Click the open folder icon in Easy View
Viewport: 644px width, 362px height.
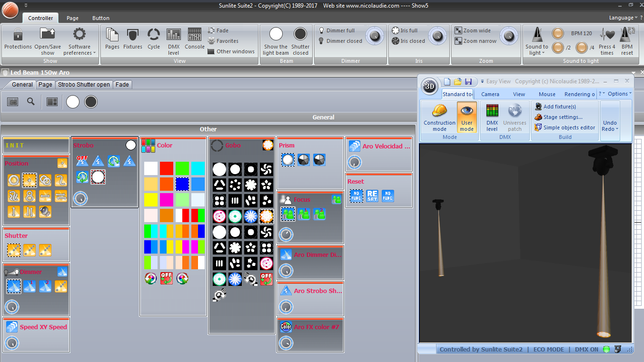click(457, 81)
